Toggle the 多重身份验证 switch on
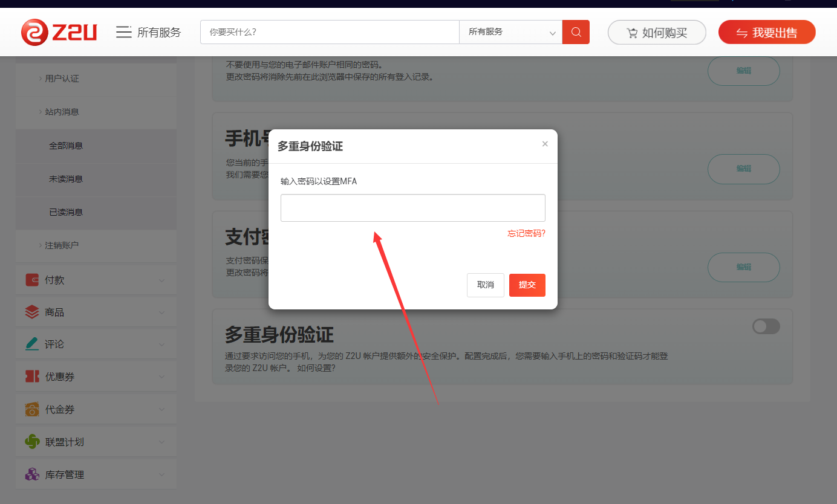Viewport: 837px width, 504px height. (766, 327)
